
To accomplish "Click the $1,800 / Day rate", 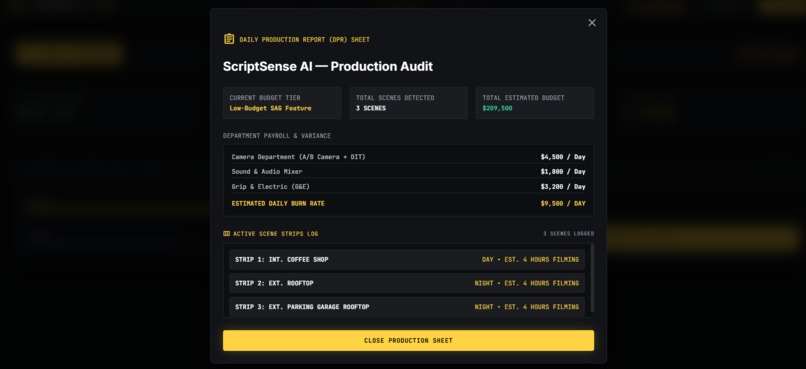I will [x=563, y=172].
